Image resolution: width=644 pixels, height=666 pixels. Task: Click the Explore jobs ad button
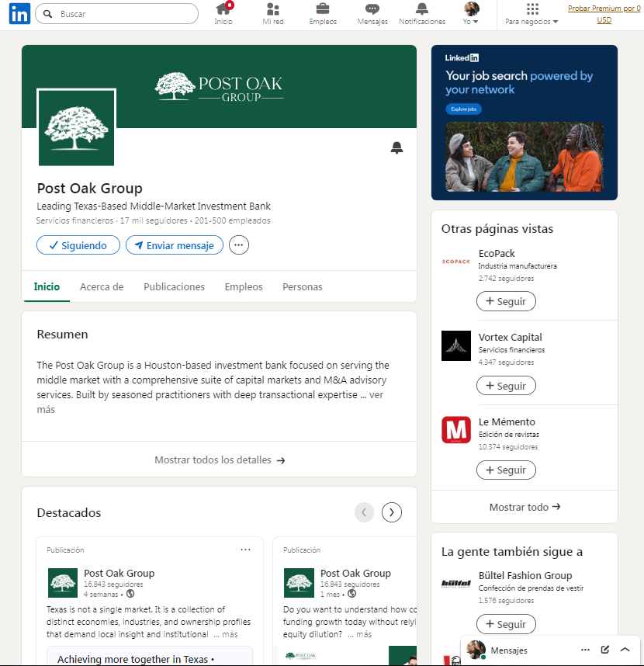[463, 109]
